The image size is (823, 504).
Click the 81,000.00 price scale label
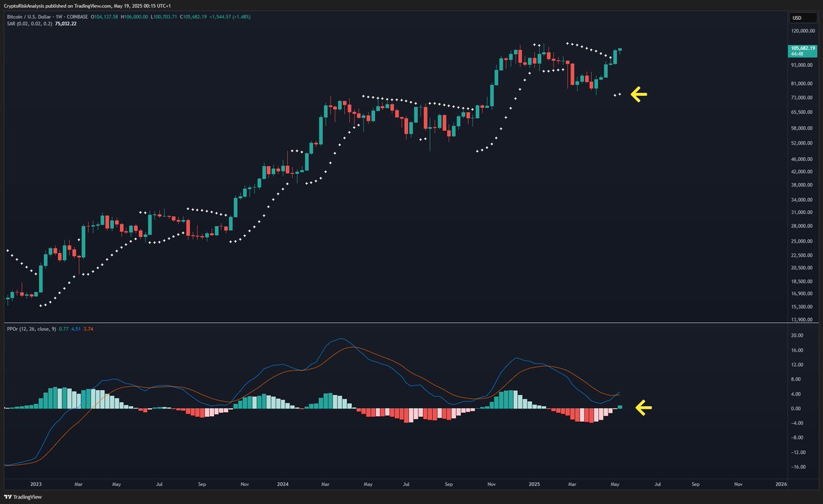click(803, 83)
